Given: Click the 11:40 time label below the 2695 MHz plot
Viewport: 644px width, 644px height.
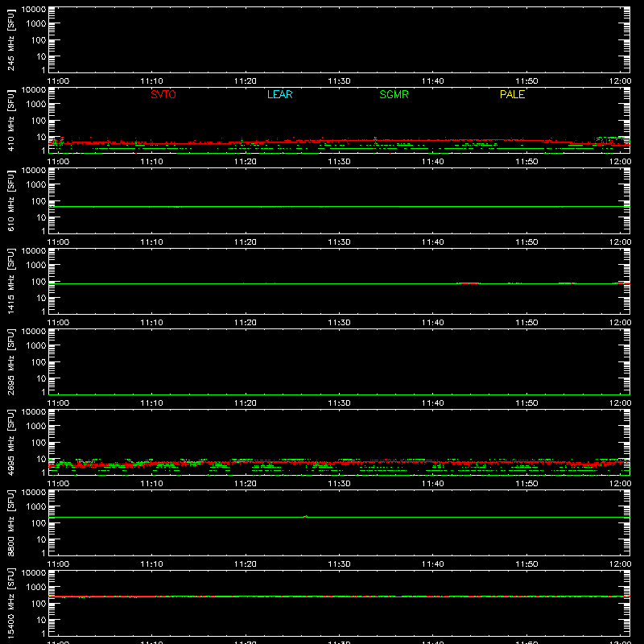Looking at the screenshot, I should [x=433, y=403].
